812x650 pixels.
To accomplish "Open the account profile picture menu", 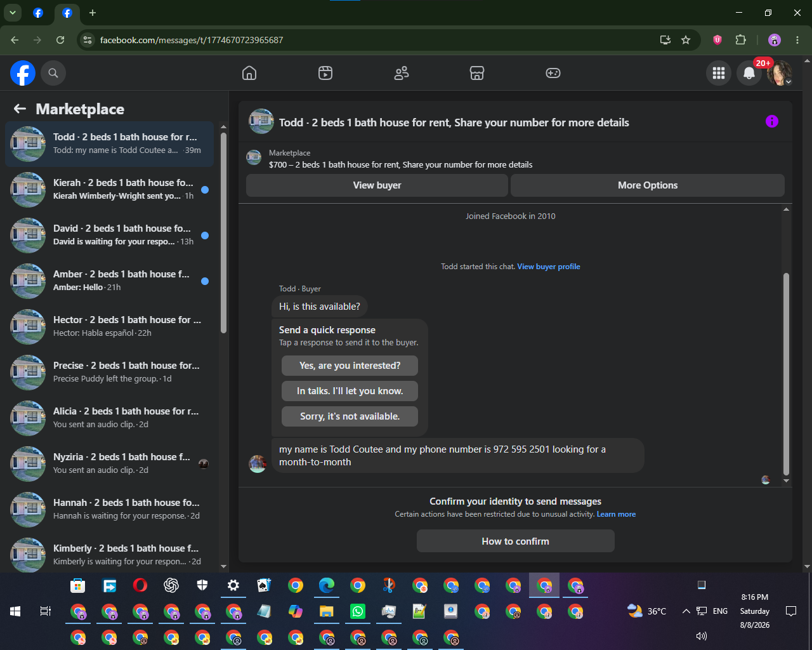I will [780, 73].
